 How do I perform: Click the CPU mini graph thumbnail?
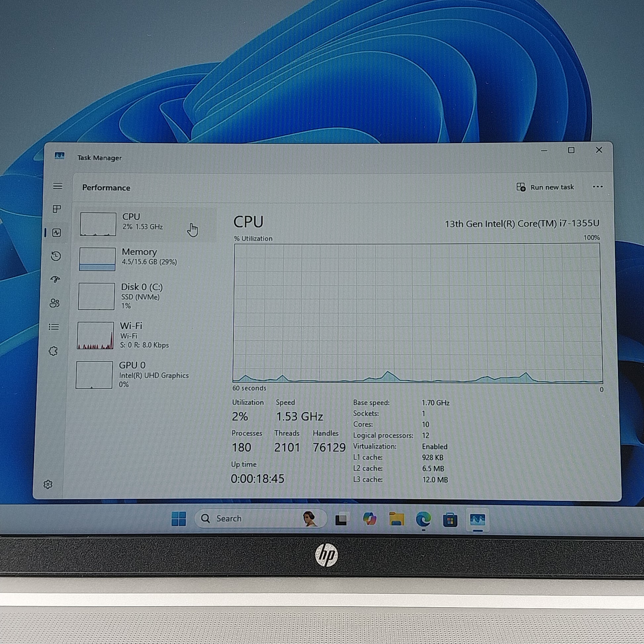[x=98, y=224]
